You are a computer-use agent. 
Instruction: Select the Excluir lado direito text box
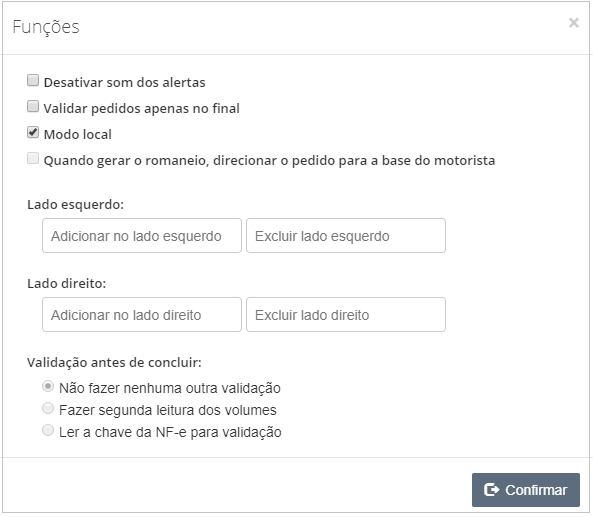(346, 315)
